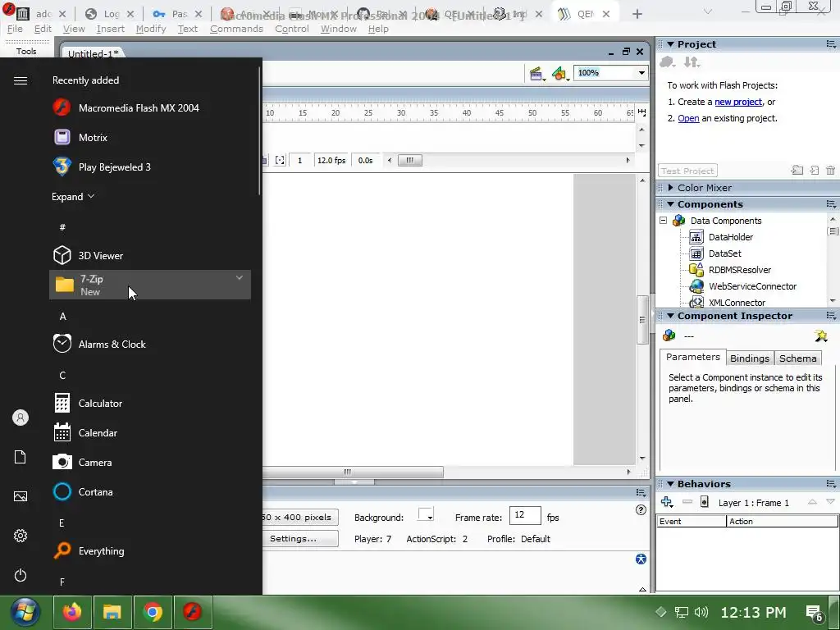Click the add folder icon in Project panel

click(797, 171)
